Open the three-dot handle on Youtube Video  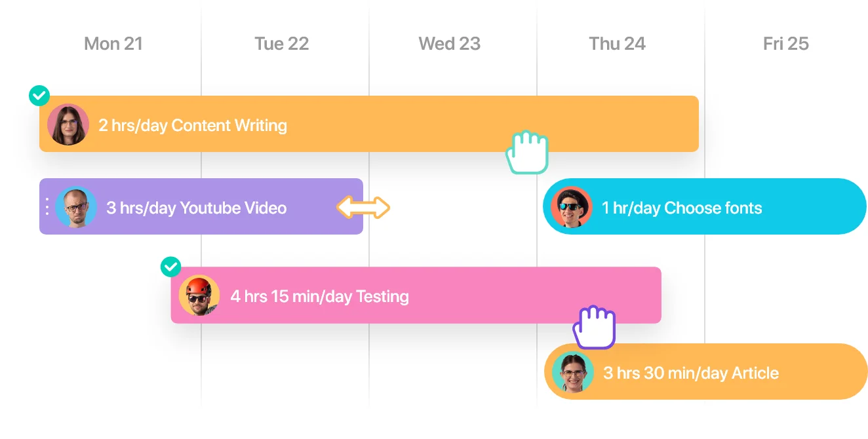coord(47,207)
